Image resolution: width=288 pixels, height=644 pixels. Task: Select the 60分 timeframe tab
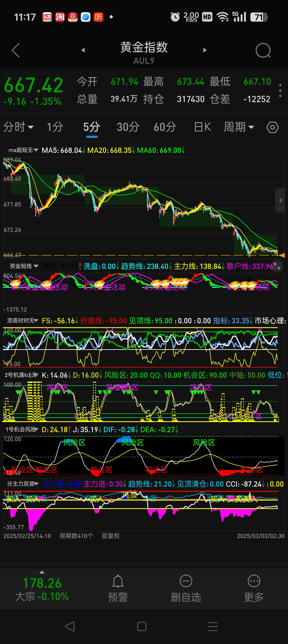pos(165,127)
